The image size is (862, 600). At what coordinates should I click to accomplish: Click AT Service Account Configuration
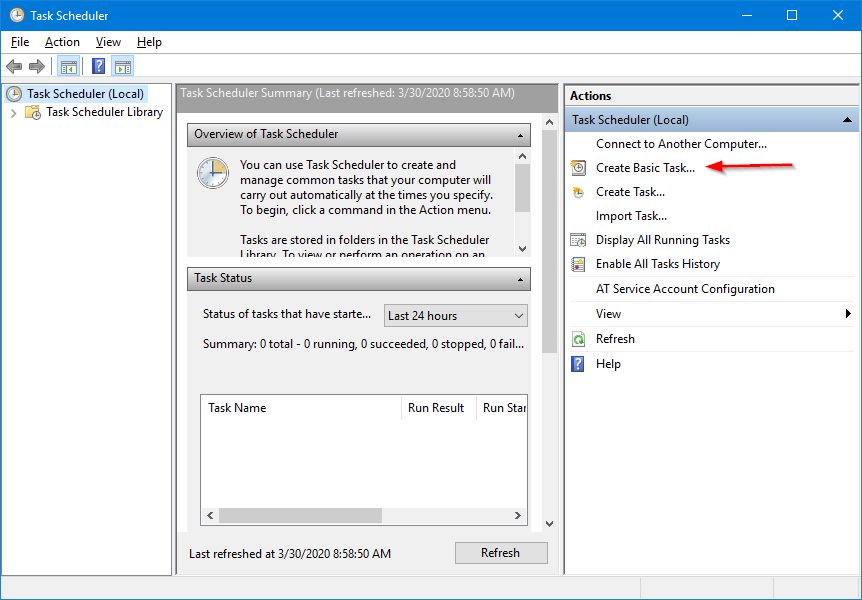click(x=685, y=289)
